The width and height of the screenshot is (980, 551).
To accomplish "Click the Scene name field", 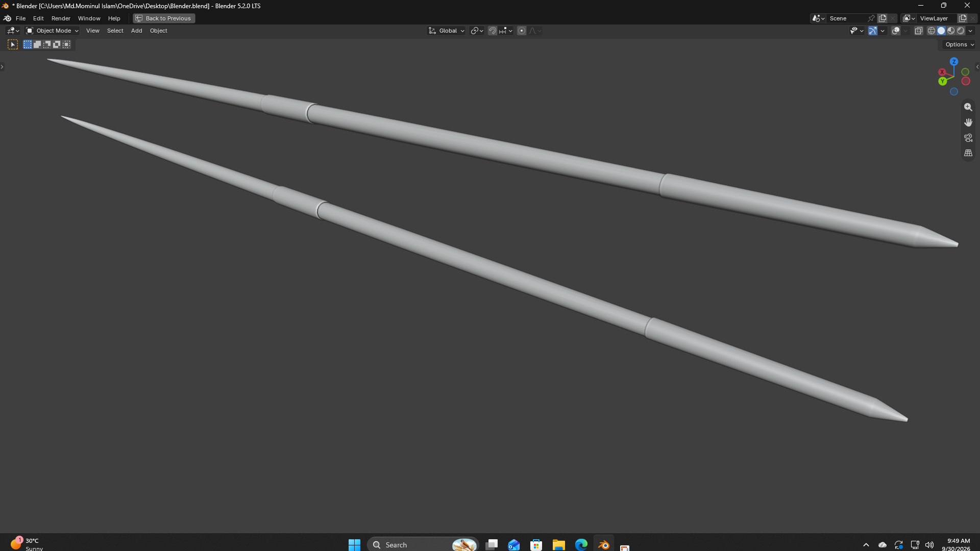I will (847, 18).
